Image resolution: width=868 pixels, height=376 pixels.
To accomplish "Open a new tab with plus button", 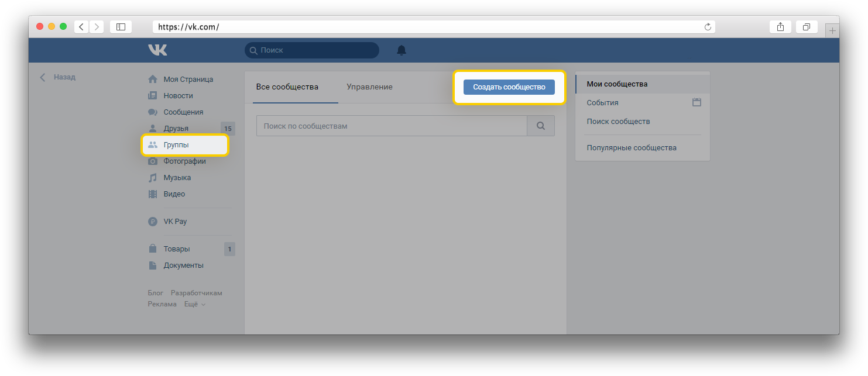I will tap(832, 30).
